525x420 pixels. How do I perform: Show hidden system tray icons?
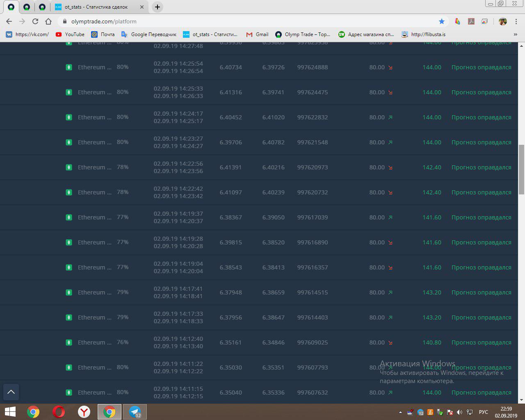[x=400, y=412]
